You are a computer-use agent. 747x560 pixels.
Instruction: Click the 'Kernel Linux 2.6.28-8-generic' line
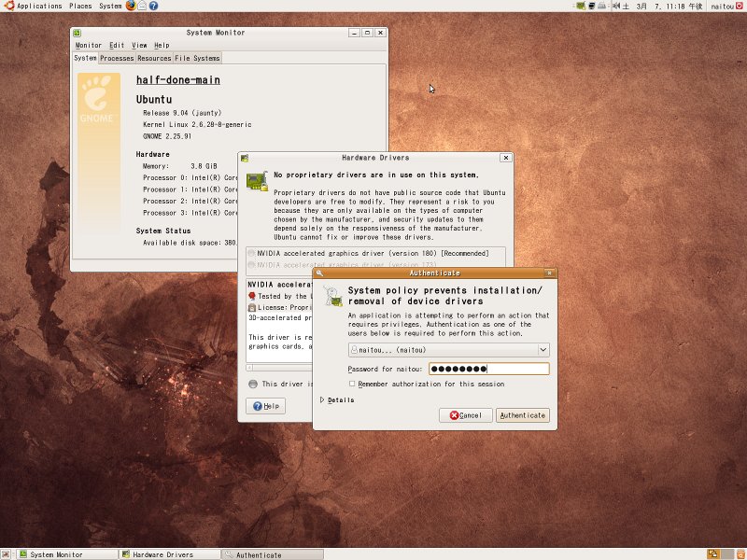[197, 125]
